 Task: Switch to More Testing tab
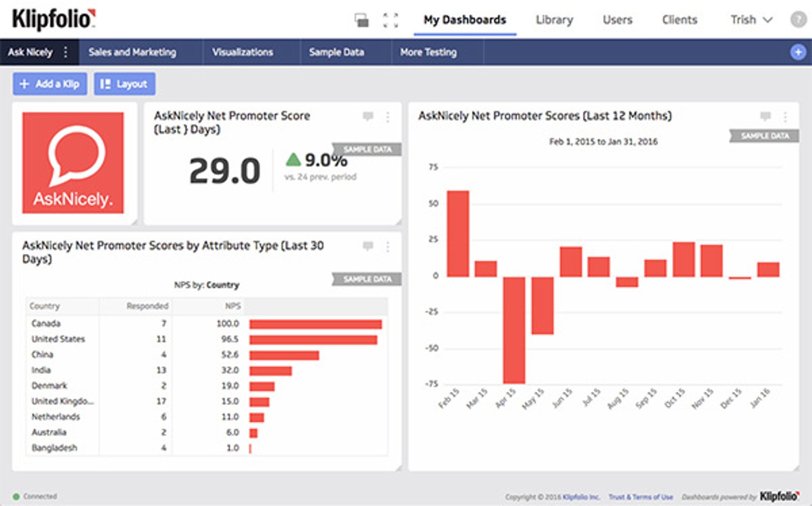pos(429,52)
